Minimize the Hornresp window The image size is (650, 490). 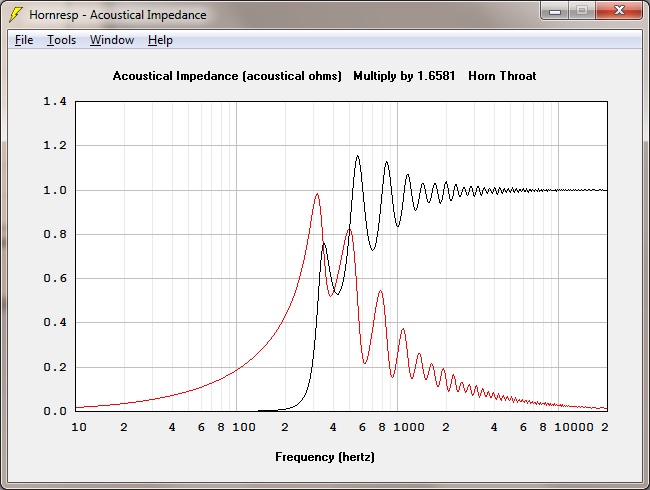pyautogui.click(x=555, y=11)
